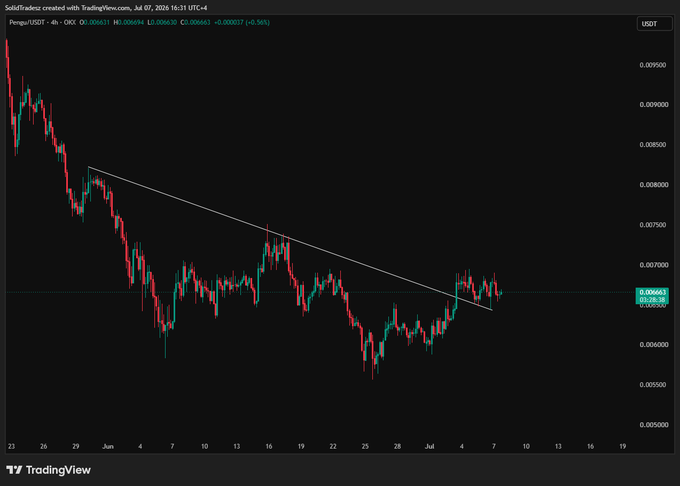
Task: Click the SolidTradesz attribution header text
Action: coord(106,8)
